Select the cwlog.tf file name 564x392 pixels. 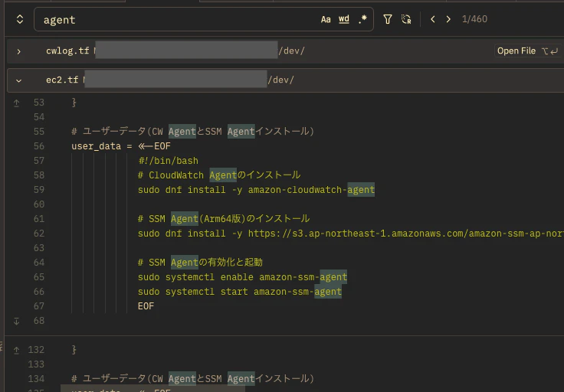67,51
